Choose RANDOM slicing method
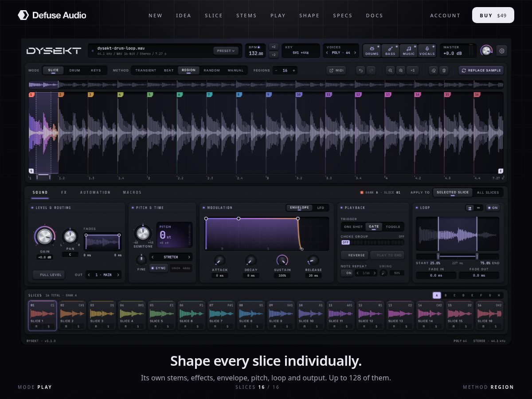Screen dimensions: 532x399 coord(211,70)
